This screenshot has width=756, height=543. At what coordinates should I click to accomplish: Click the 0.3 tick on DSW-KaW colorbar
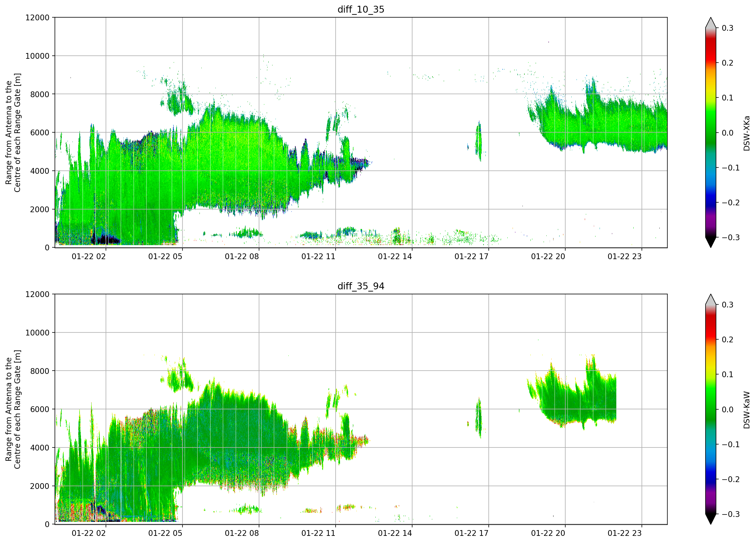tap(728, 305)
